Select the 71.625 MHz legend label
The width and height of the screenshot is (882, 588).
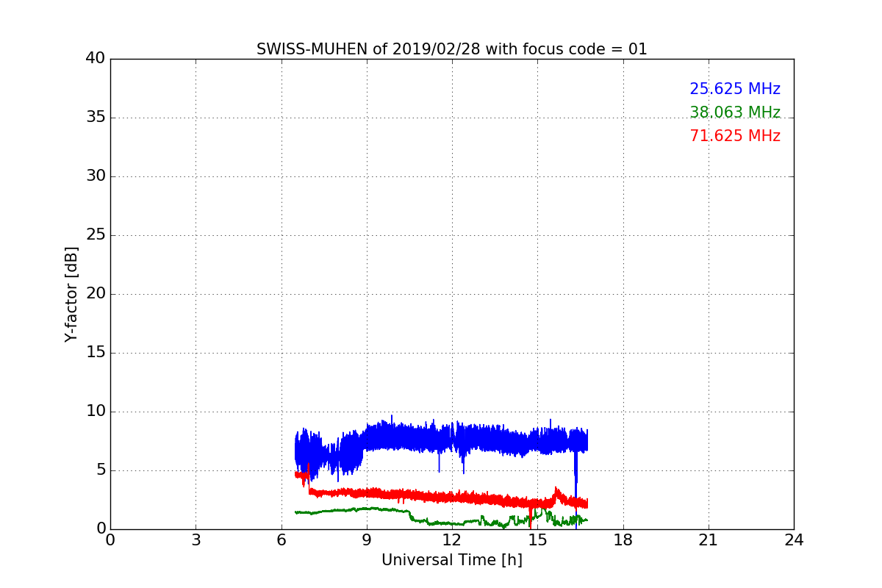click(x=735, y=136)
